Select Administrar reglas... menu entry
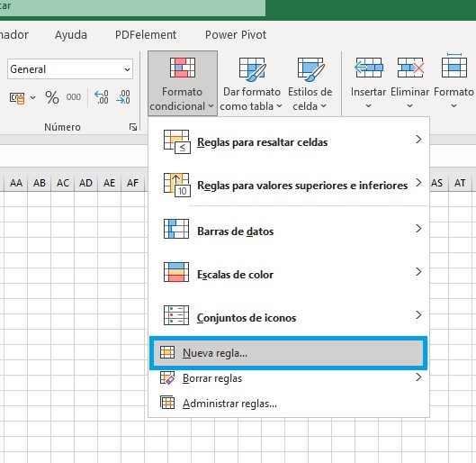Image resolution: width=476 pixels, height=463 pixels. 289,404
